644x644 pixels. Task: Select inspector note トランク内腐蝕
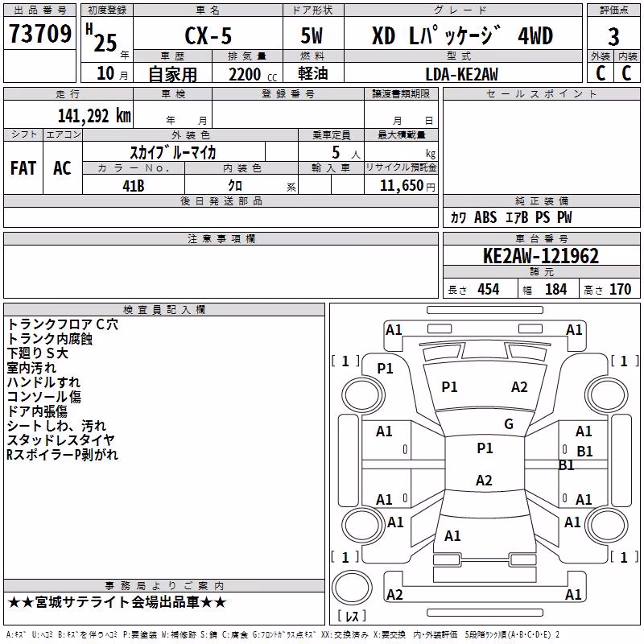(50, 339)
